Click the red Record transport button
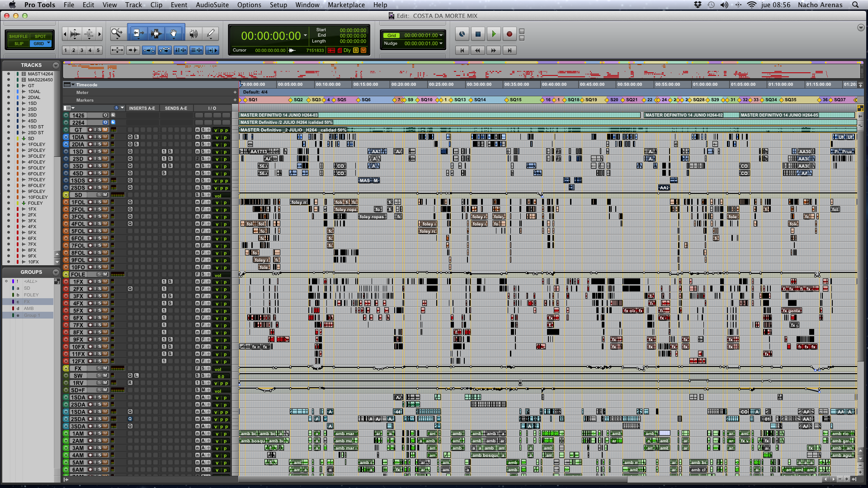This screenshot has width=868, height=488. coord(509,34)
